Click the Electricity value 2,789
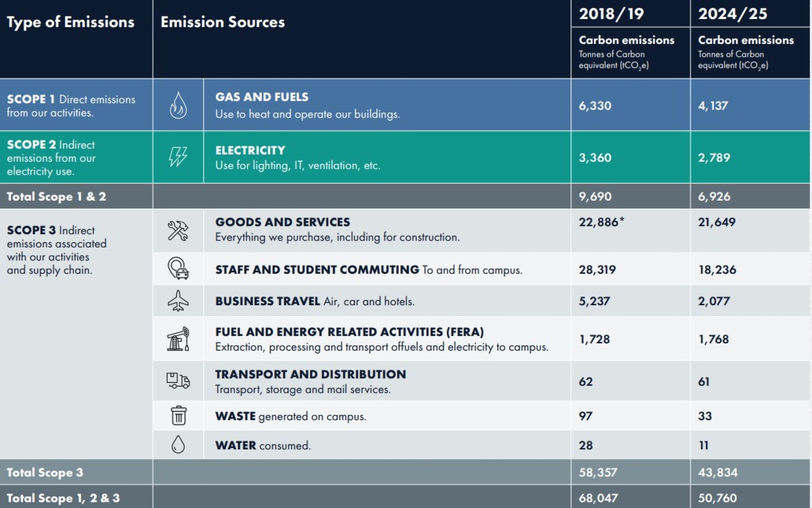The image size is (812, 508). 714,158
